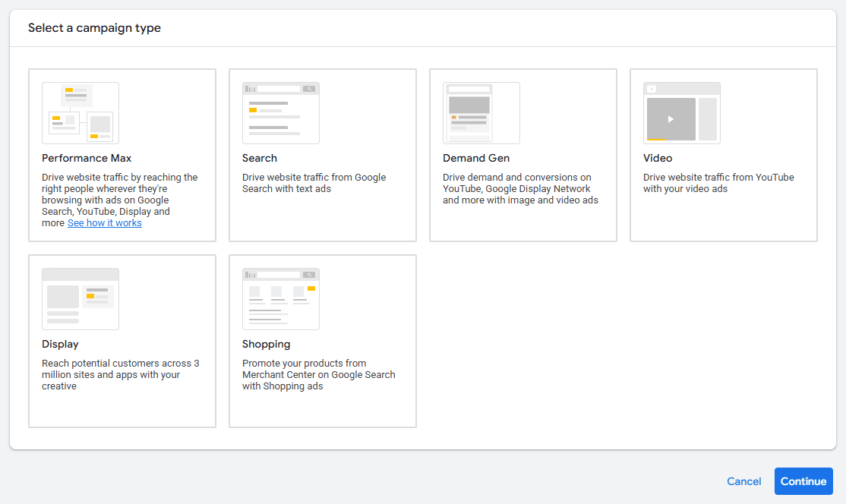
Task: Choose the Shopping card title
Action: 266,344
